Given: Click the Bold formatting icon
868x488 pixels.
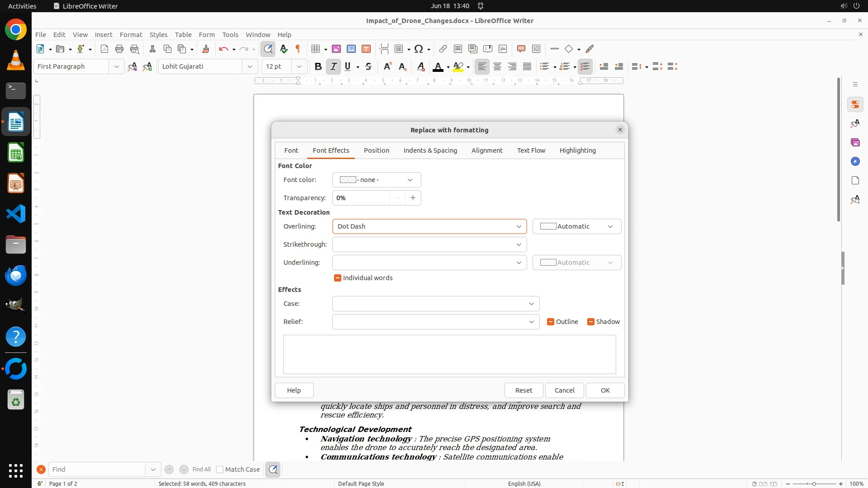Looking at the screenshot, I should point(318,66).
